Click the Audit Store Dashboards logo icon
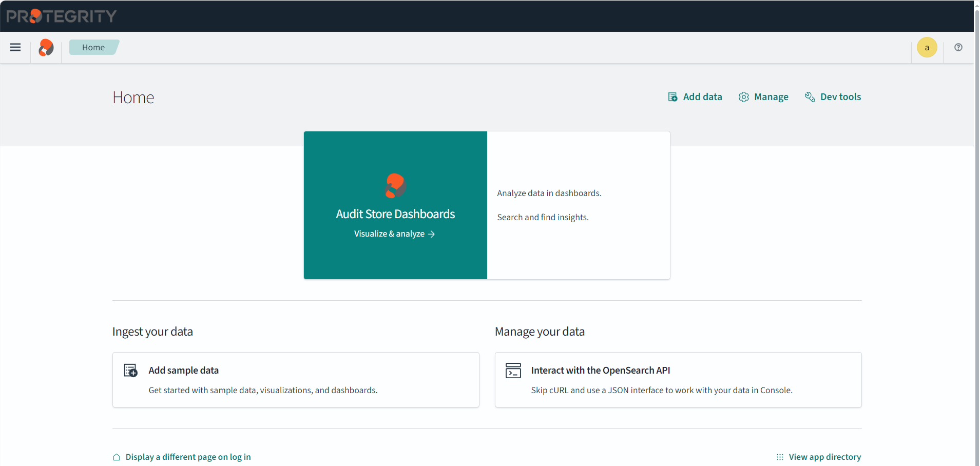Screen dimensions: 980x466 tap(395, 186)
